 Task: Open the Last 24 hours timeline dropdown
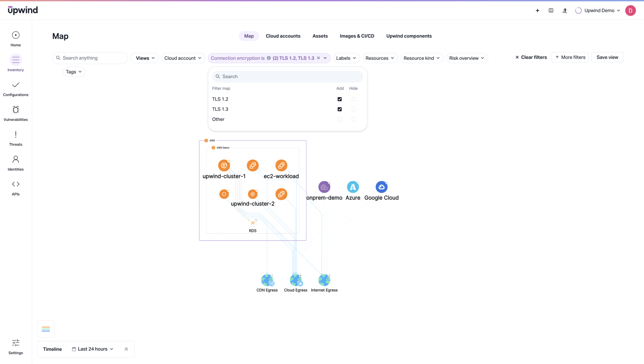coord(92,349)
